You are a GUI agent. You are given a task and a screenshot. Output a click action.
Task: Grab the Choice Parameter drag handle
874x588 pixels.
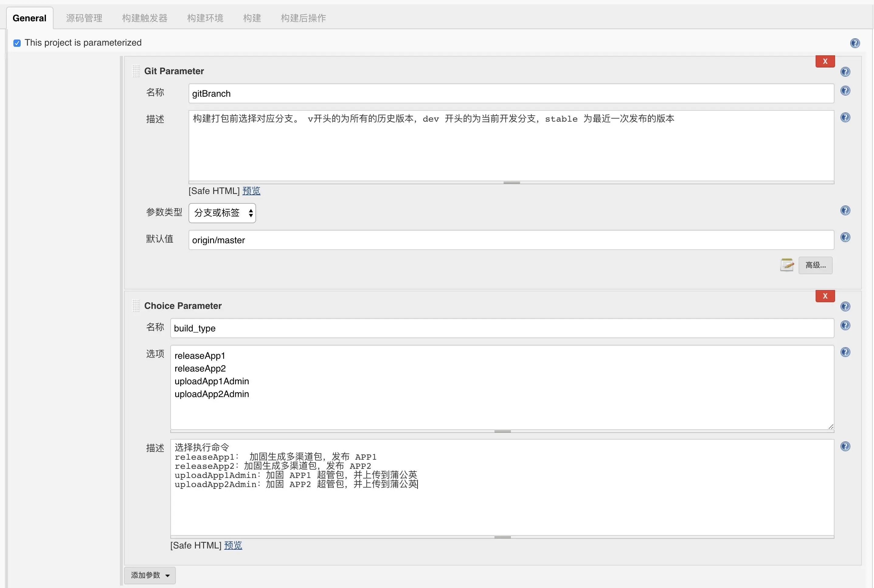tap(136, 305)
